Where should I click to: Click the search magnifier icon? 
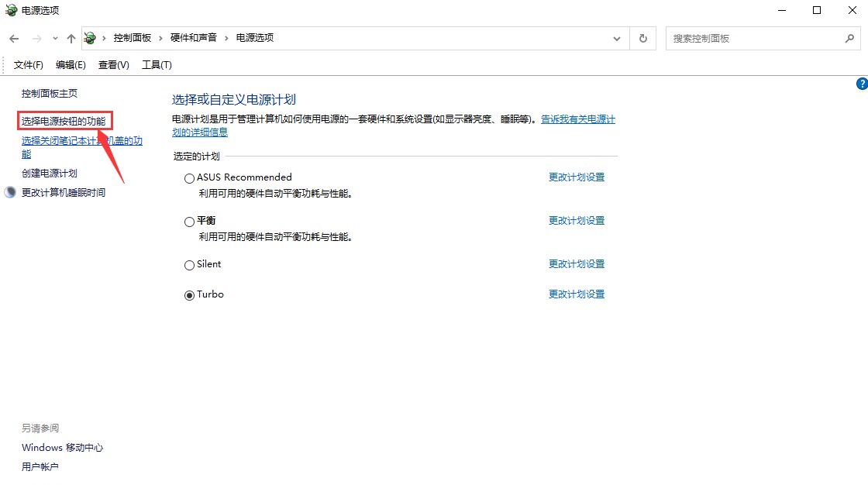[850, 37]
